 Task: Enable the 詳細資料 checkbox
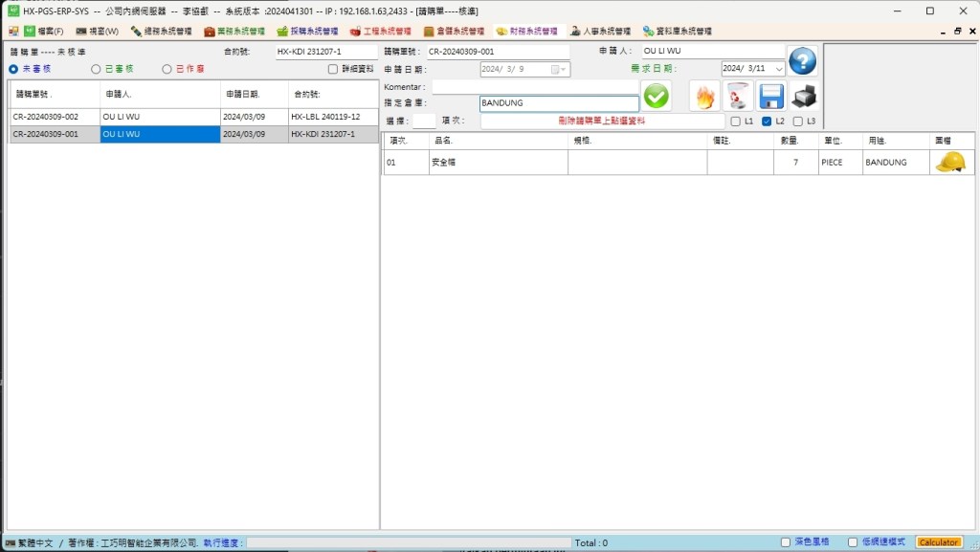click(333, 69)
